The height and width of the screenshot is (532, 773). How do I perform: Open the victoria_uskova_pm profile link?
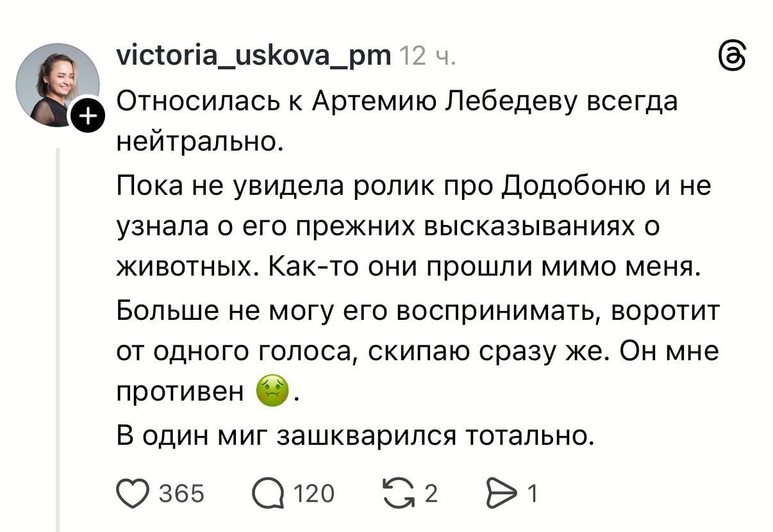pos(254,58)
